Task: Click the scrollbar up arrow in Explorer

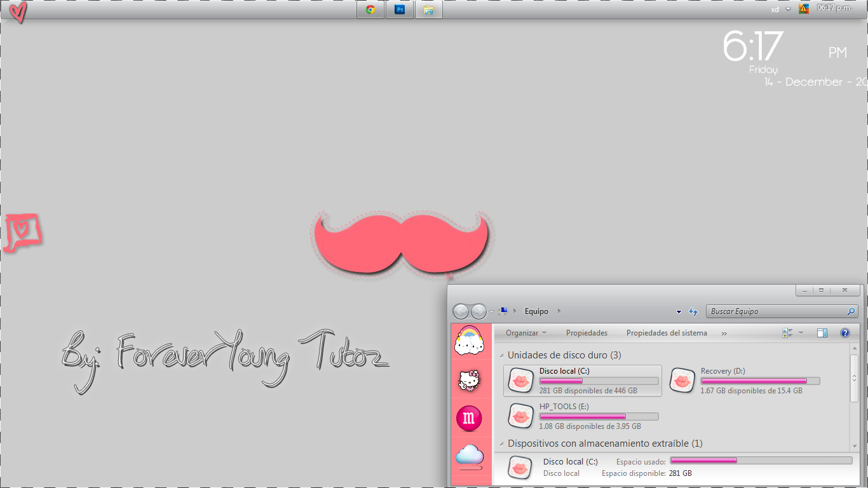Action: coord(855,349)
